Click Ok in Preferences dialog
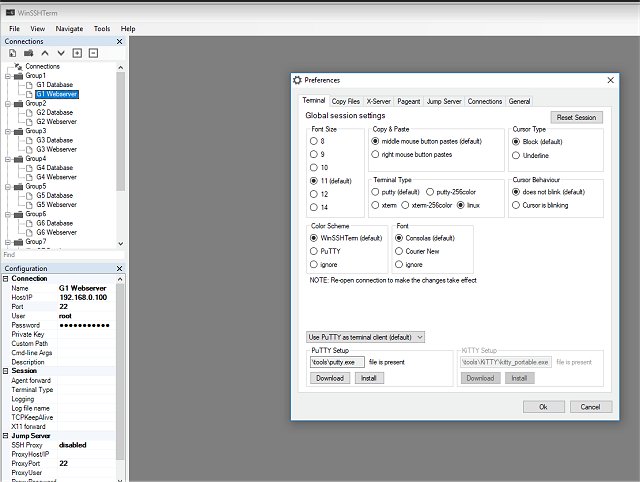Screen dimensions: 640x482 pos(543,407)
